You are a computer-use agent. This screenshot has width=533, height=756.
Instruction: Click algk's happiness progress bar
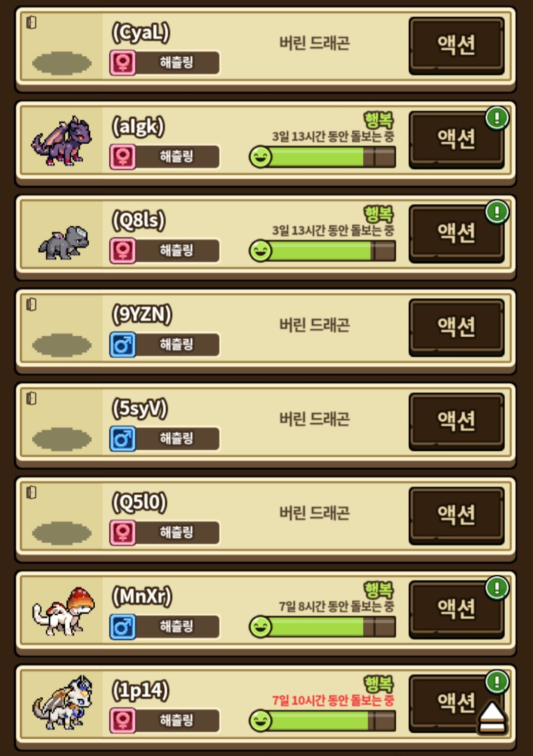coord(323,157)
